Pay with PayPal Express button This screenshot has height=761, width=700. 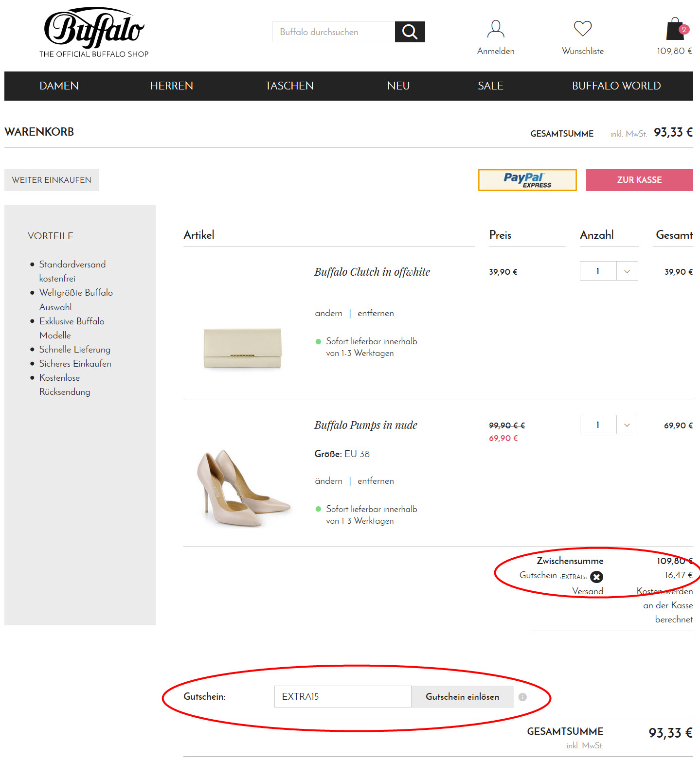point(527,180)
